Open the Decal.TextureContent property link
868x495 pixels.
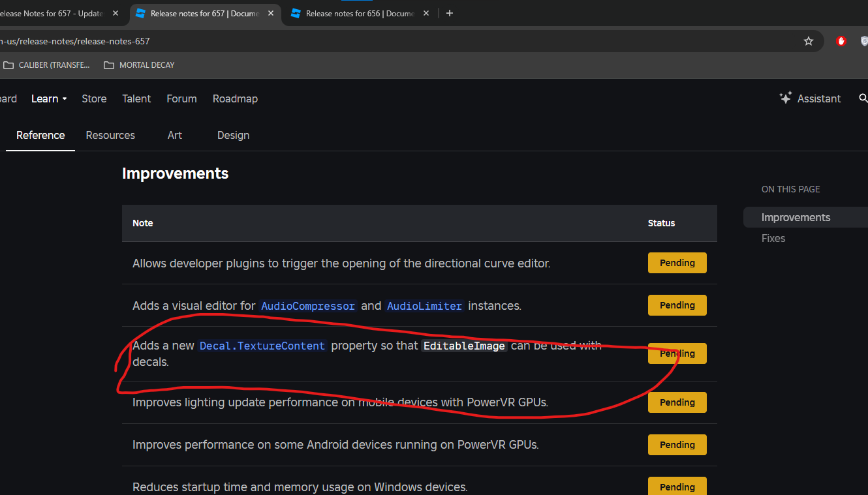pos(262,346)
